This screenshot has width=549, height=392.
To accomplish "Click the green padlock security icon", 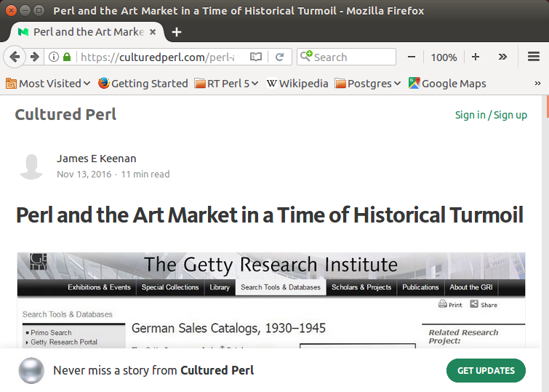I will pyautogui.click(x=68, y=57).
